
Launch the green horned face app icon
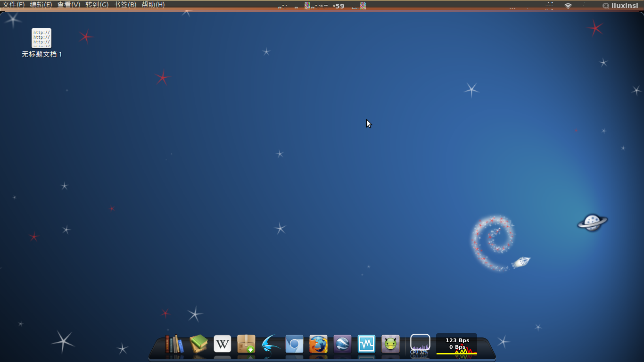[390, 344]
